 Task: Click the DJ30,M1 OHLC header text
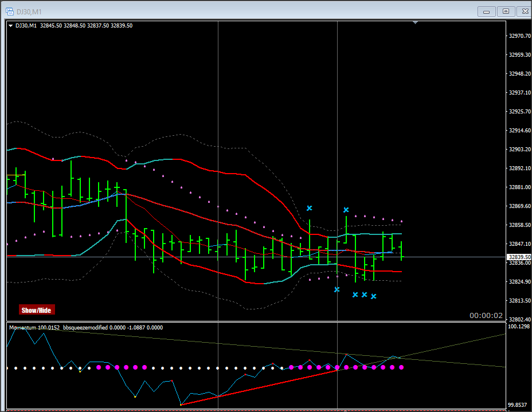click(74, 26)
